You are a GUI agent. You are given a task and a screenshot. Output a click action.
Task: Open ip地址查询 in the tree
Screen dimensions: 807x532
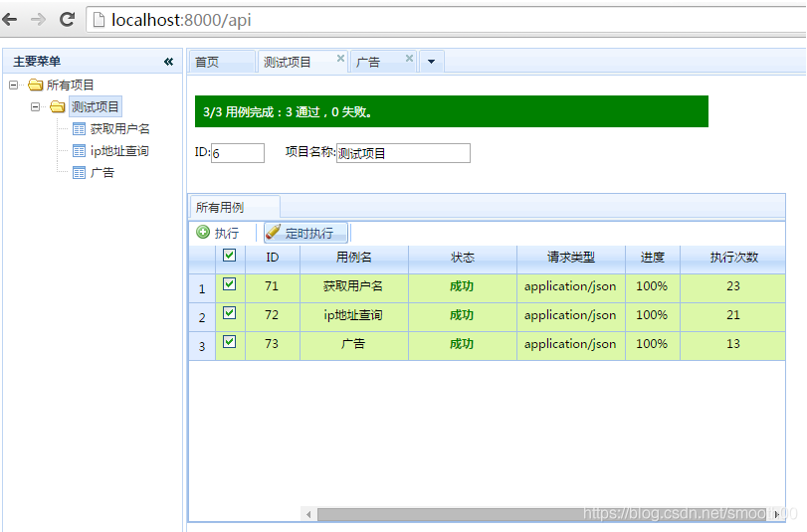(x=119, y=151)
